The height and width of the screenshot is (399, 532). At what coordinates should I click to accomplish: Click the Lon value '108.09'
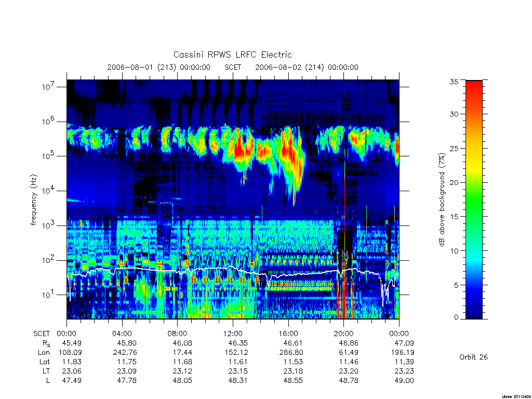tap(70, 353)
